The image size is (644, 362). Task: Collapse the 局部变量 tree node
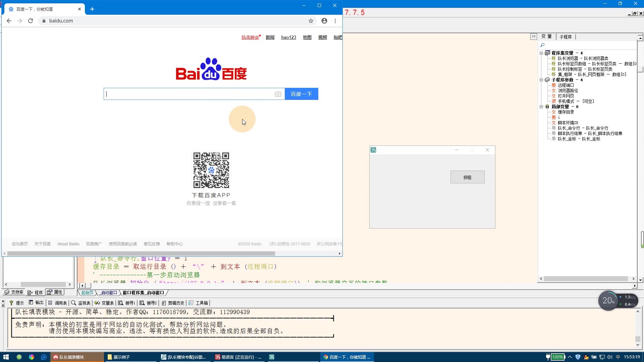pos(541,107)
